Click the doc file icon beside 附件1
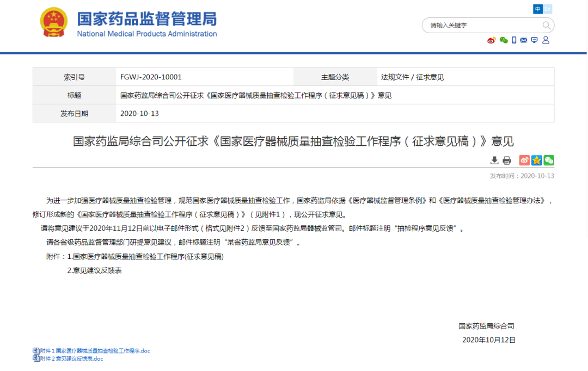This screenshot has height=371, width=588. 36,351
